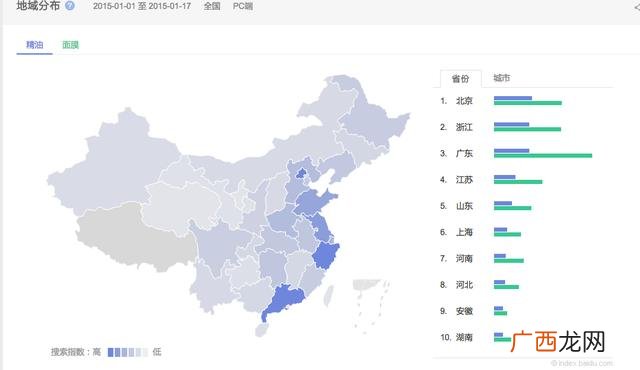Click the green bar for 广东
Screen dimensions: 640x370
point(543,155)
